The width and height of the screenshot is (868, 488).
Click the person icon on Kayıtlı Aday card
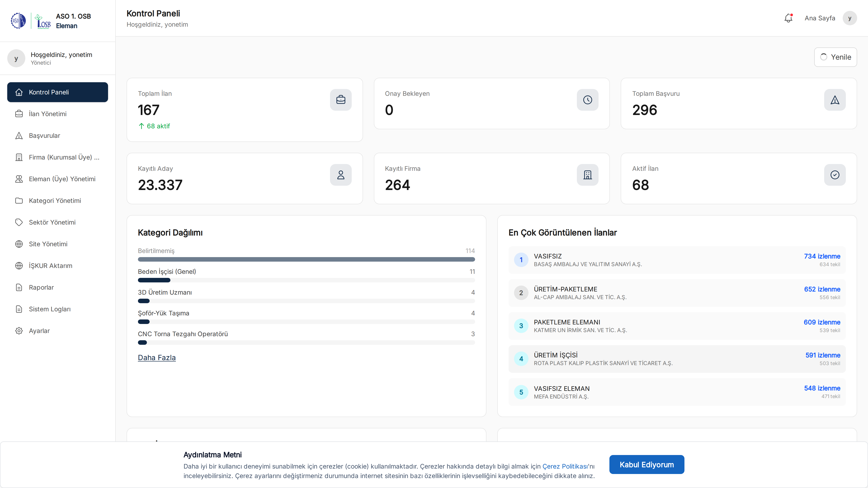pos(341,175)
